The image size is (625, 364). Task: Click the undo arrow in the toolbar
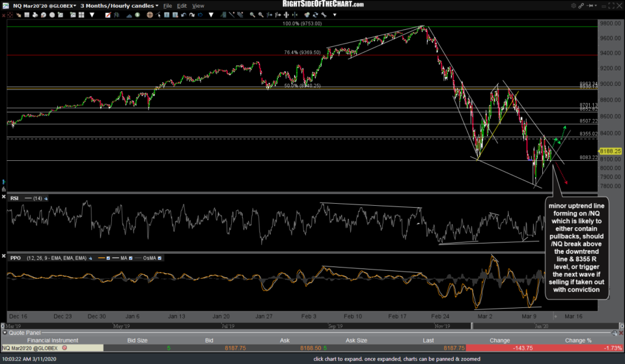[x=184, y=15]
